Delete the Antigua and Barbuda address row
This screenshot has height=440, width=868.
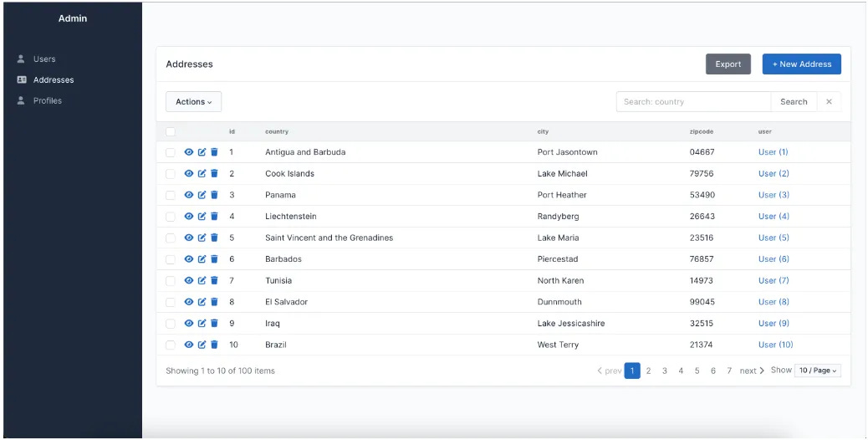click(x=214, y=151)
